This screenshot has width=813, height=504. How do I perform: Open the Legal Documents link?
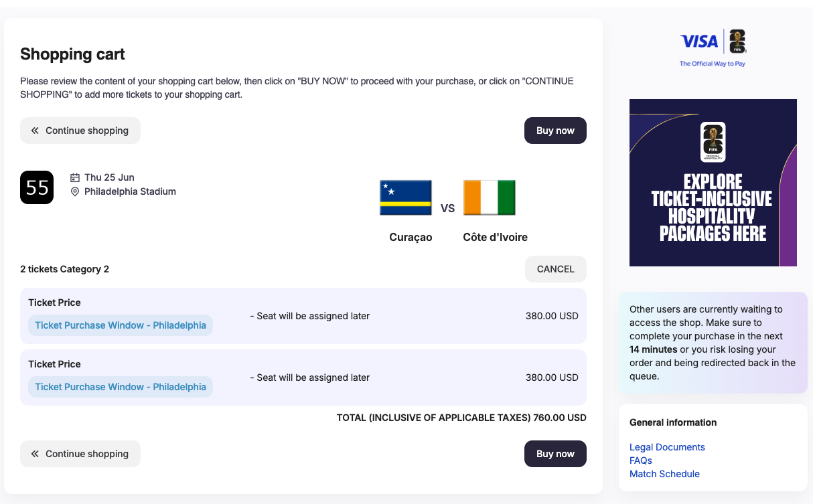(667, 447)
